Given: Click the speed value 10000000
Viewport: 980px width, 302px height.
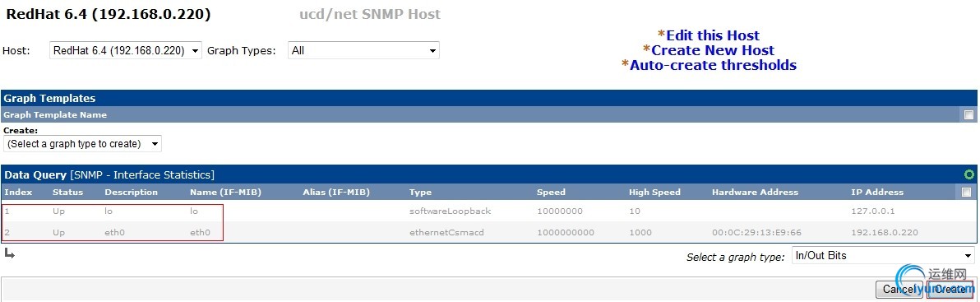Looking at the screenshot, I should pyautogui.click(x=560, y=211).
